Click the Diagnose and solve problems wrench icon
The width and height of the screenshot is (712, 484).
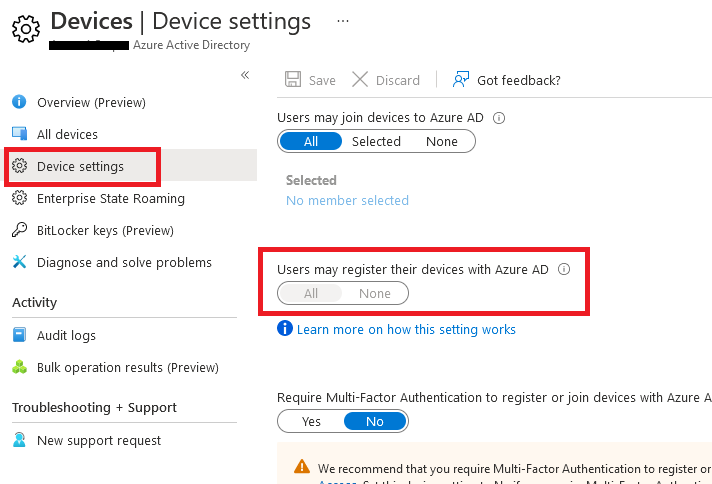[x=19, y=262]
